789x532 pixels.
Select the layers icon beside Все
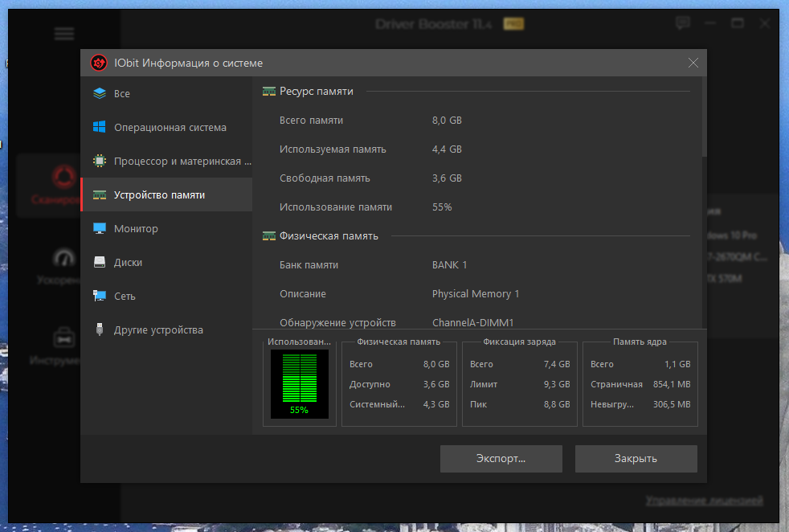100,93
